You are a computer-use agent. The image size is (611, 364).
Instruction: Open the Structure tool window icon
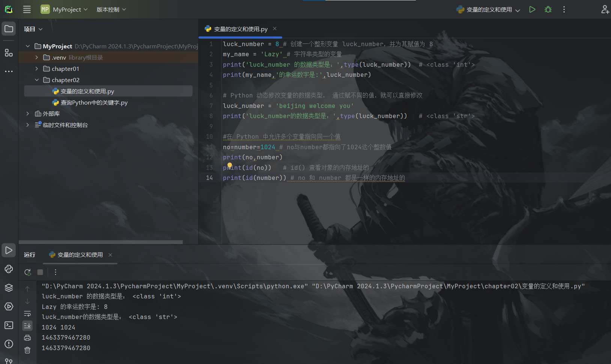9,52
